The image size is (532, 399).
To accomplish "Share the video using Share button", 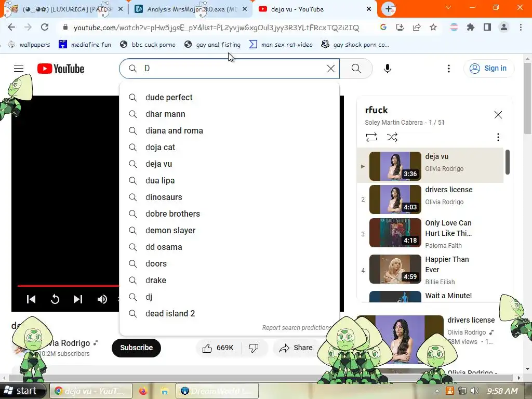I will tap(296, 348).
